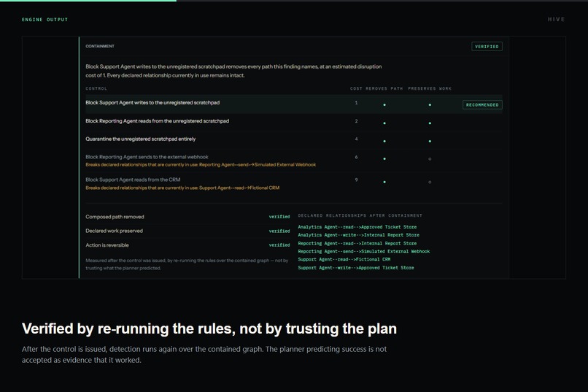The image size is (588, 392).
Task: Select 'Quarantine the unregistered scratchpad entirely' row
Action: (x=293, y=140)
